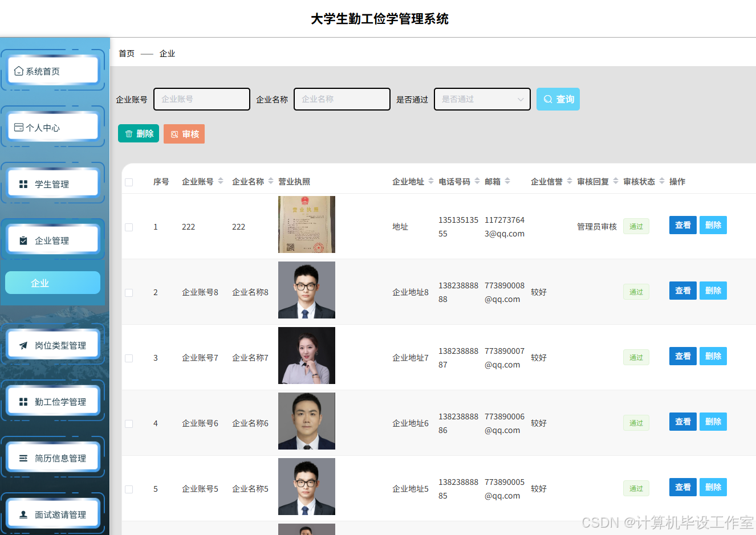Expand the 学生管理 sidebar menu
Image resolution: width=756 pixels, height=535 pixels.
click(x=52, y=184)
